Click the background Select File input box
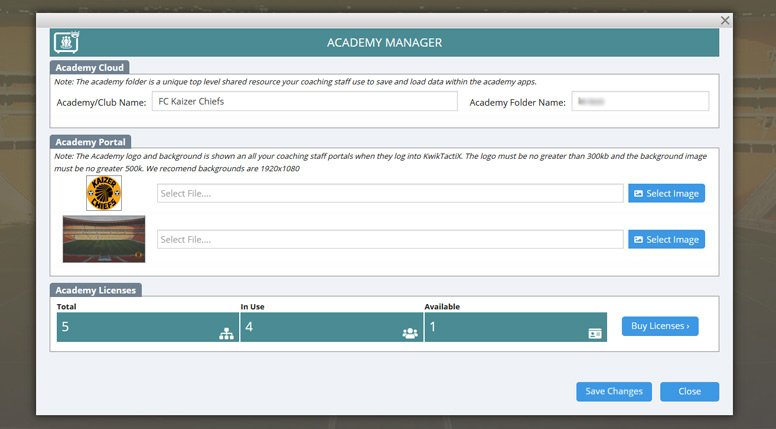This screenshot has width=776, height=429. coord(390,239)
